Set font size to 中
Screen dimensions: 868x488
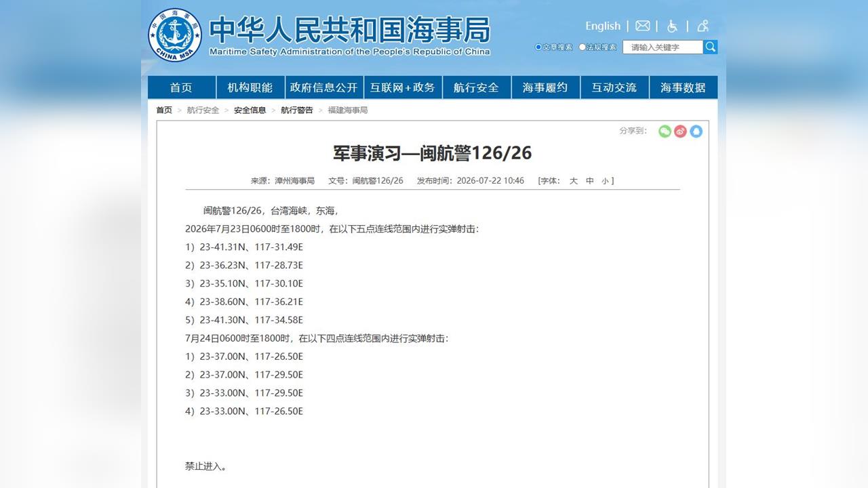click(x=590, y=181)
